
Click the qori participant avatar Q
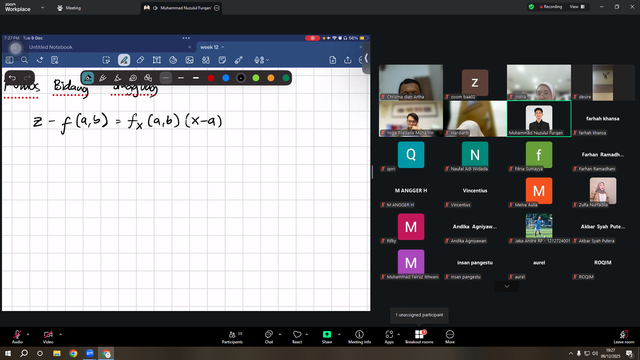[411, 155]
